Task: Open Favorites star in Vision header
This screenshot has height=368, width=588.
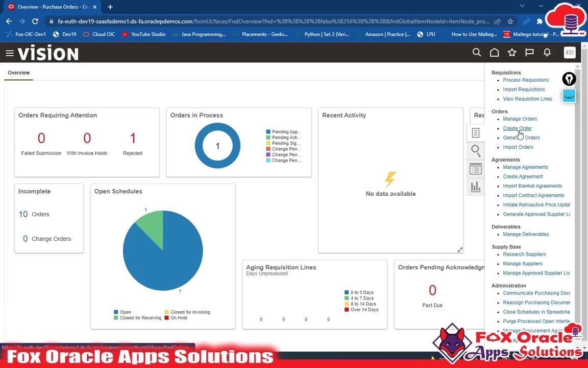Action: tap(512, 53)
